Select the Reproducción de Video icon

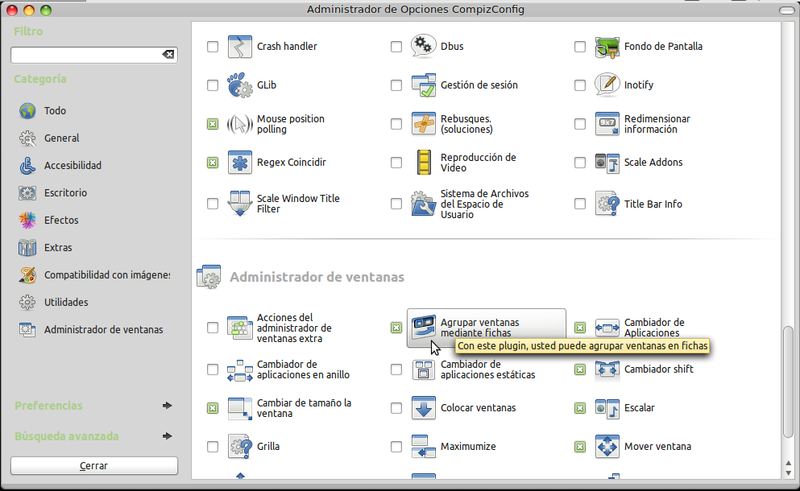click(424, 162)
